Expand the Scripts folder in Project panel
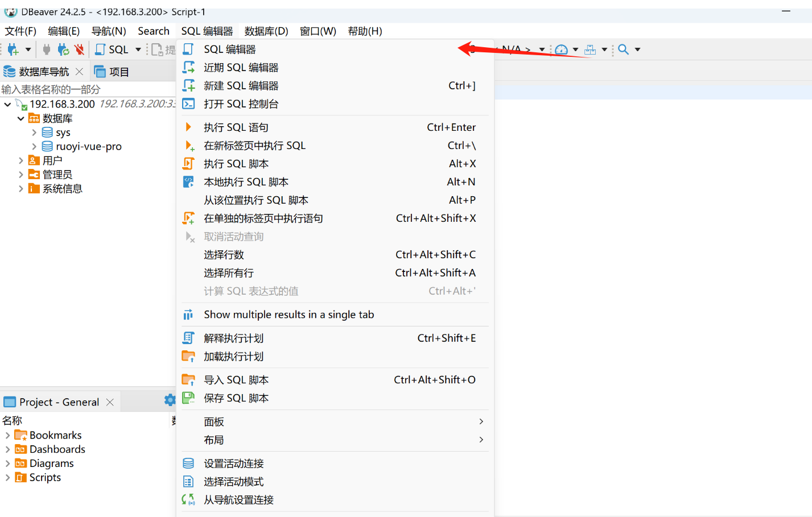The width and height of the screenshot is (812, 517). coord(7,477)
